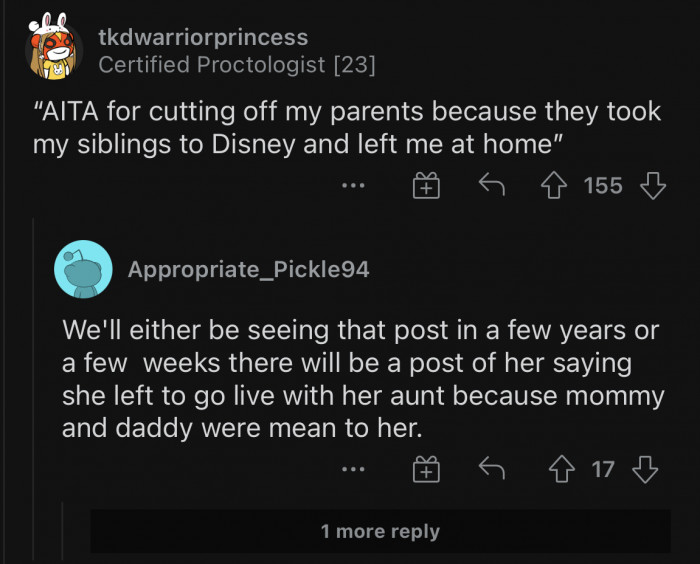Downvote tkdwarriorprincess's Disney comment
Screen dimensions: 700x564
652,185
